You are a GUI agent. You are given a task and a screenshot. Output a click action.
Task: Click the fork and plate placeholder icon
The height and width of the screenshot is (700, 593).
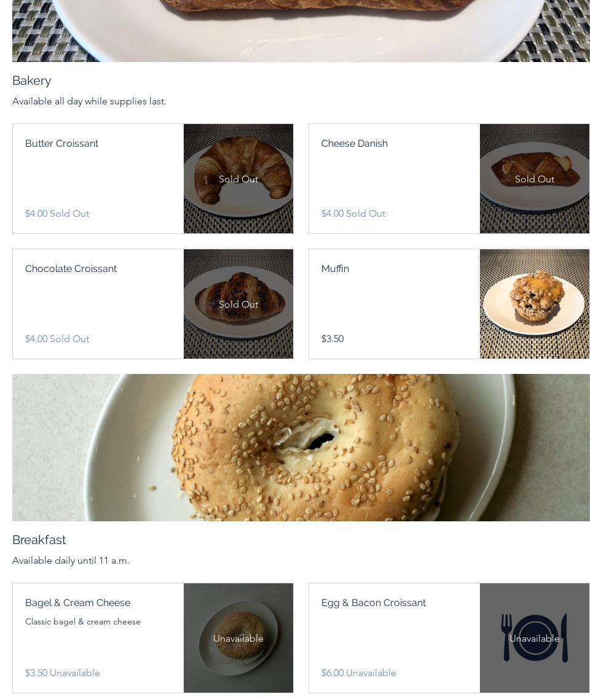pyautogui.click(x=535, y=637)
